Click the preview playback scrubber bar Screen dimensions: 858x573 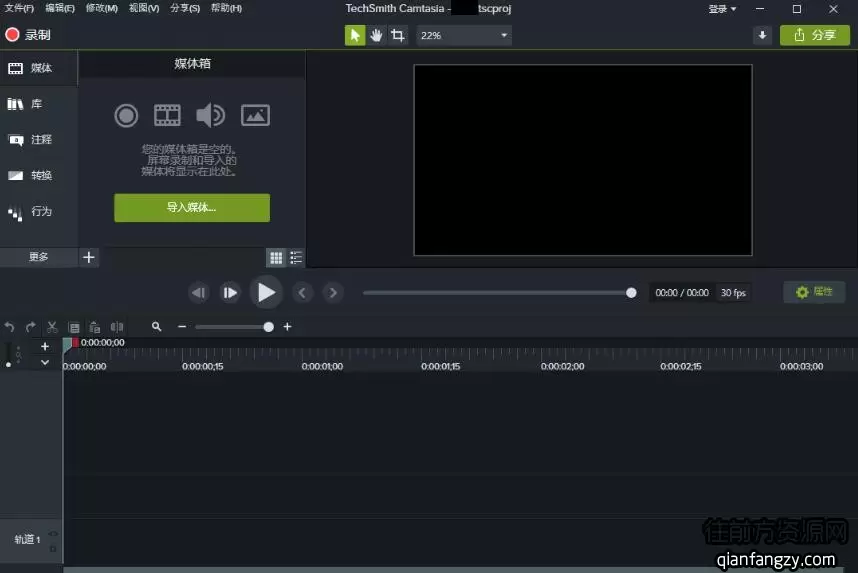click(497, 293)
